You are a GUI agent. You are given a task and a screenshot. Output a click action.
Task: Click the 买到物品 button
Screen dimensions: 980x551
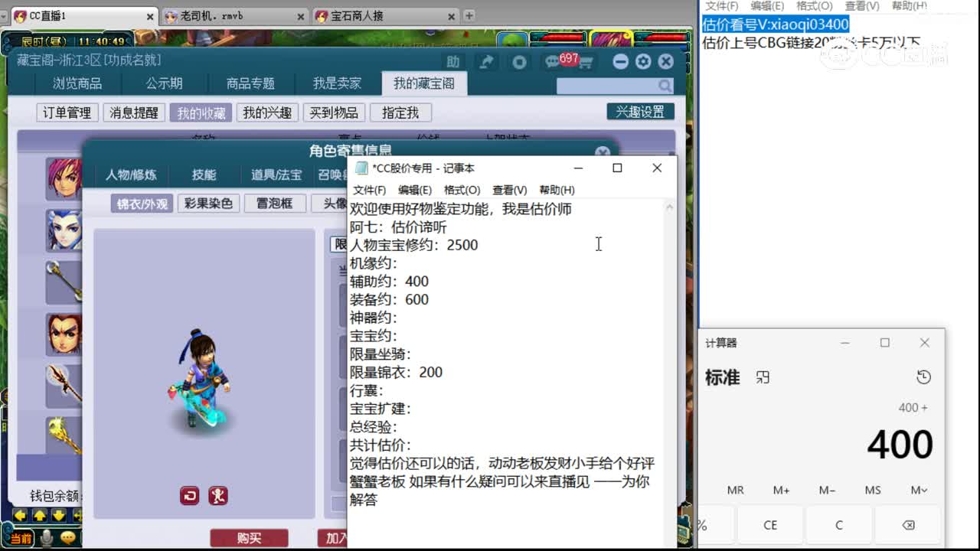click(334, 112)
